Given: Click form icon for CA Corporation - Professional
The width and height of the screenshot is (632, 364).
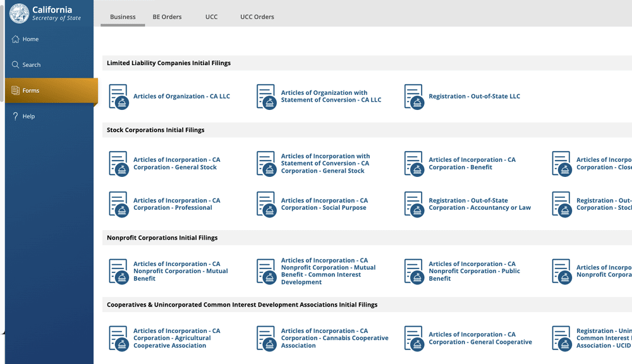Looking at the screenshot, I should (x=119, y=204).
